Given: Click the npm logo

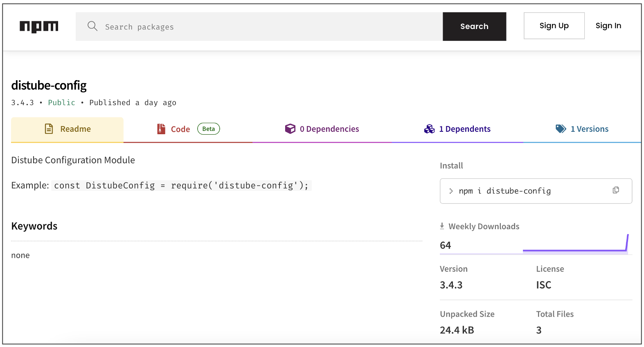Looking at the screenshot, I should (39, 27).
